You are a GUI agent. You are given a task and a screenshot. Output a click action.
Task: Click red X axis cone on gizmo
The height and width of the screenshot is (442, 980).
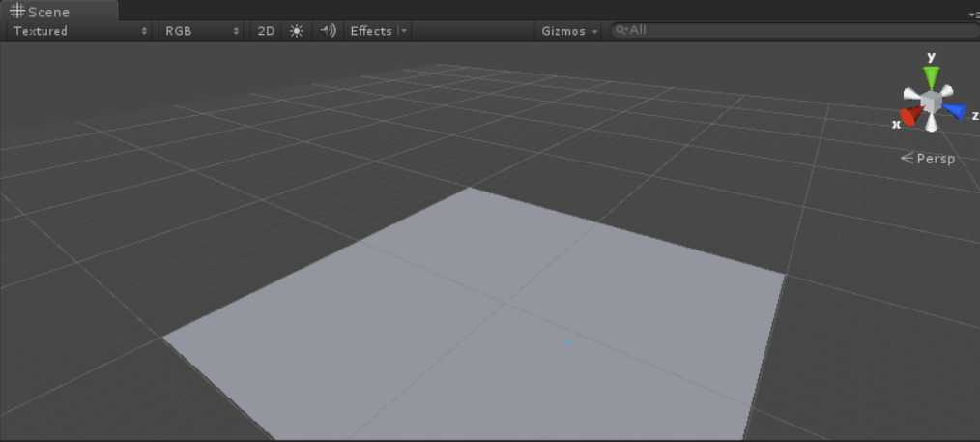pos(911,115)
